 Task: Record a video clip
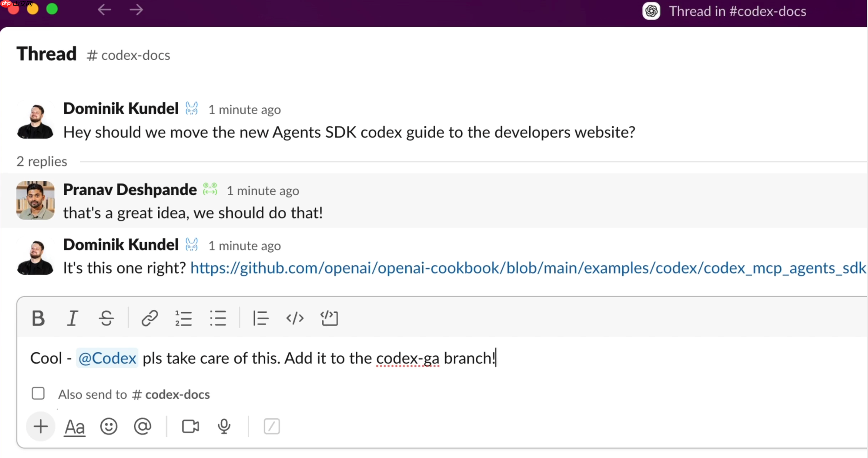click(190, 427)
